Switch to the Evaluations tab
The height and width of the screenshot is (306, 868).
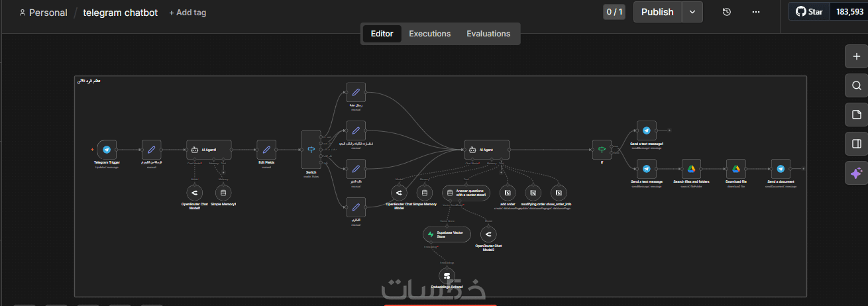(x=488, y=34)
